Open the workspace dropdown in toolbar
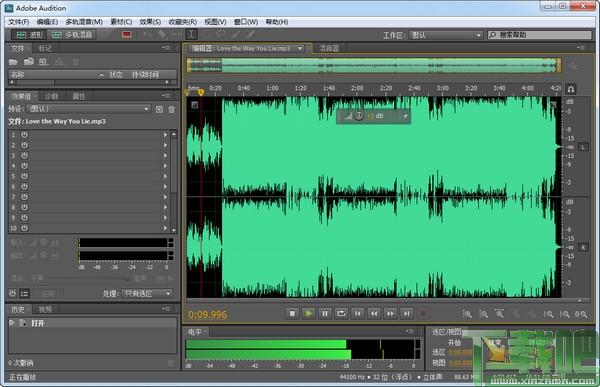Screen dimensions: 600x387 point(445,35)
